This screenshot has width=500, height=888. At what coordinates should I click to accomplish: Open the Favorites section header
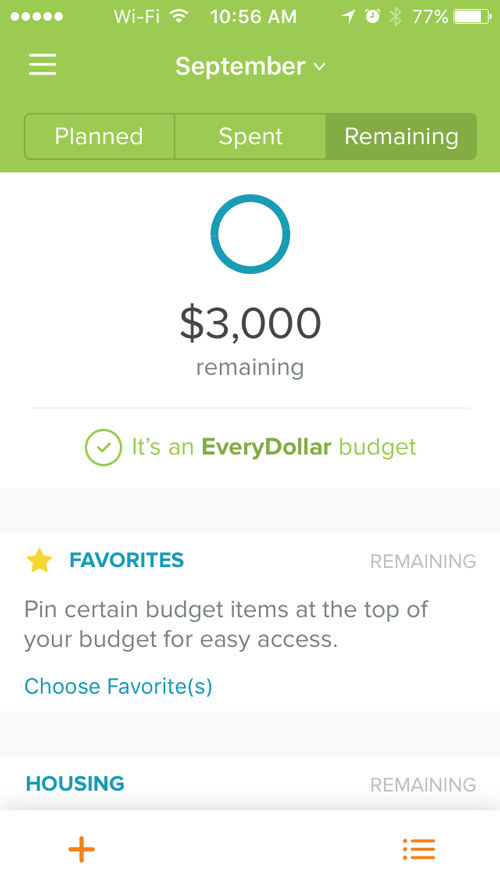(x=126, y=560)
